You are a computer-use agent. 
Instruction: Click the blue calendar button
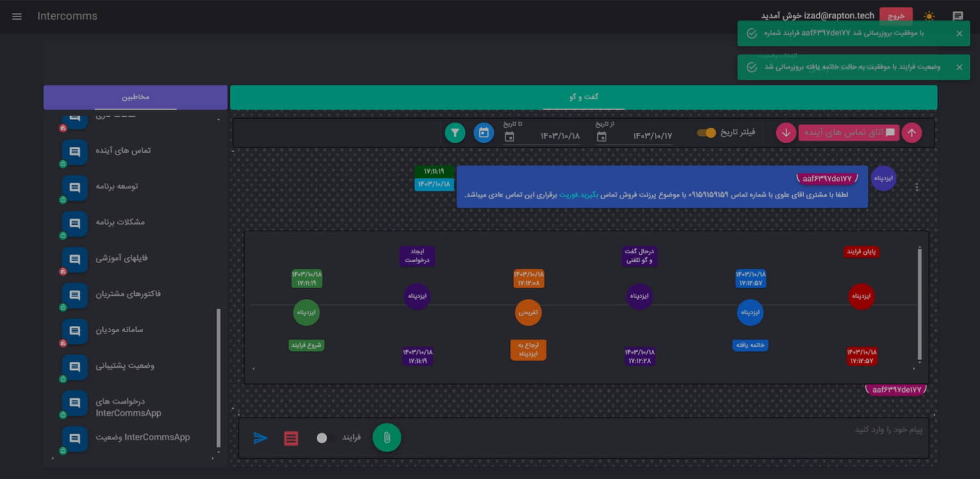point(484,133)
